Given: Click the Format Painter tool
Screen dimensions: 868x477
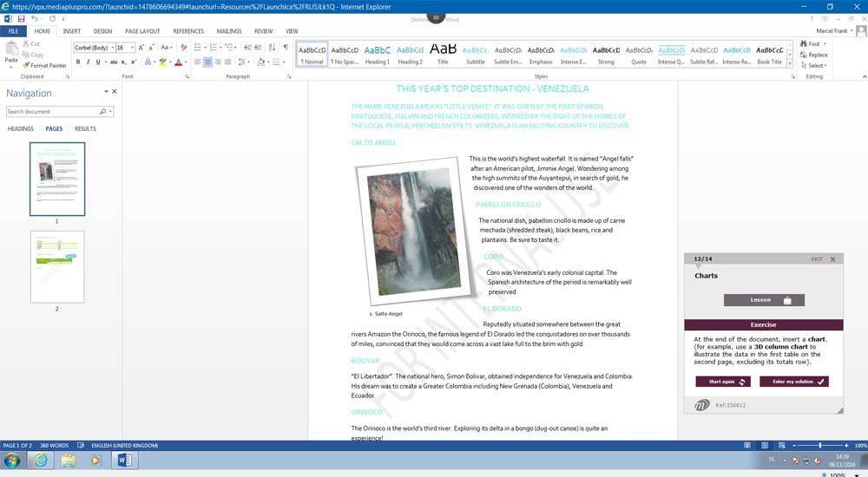Looking at the screenshot, I should [x=45, y=65].
